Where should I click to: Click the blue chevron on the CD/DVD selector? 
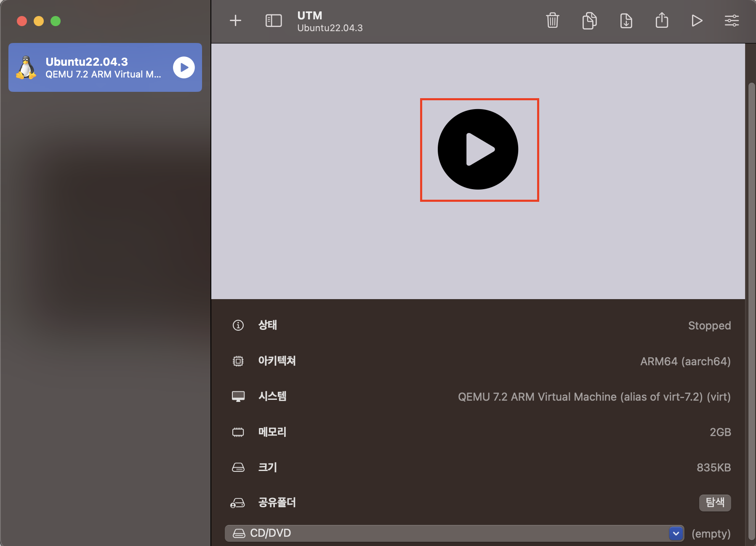click(x=676, y=533)
